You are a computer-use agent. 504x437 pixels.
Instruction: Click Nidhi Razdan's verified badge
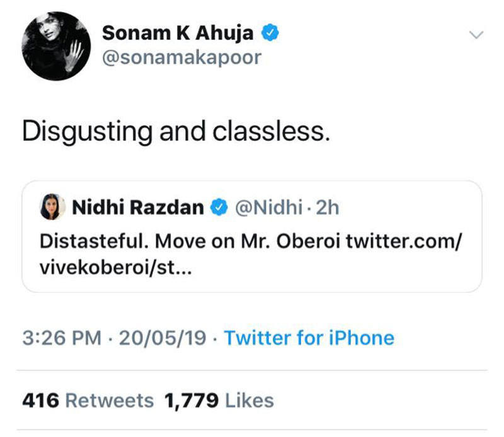(x=219, y=207)
